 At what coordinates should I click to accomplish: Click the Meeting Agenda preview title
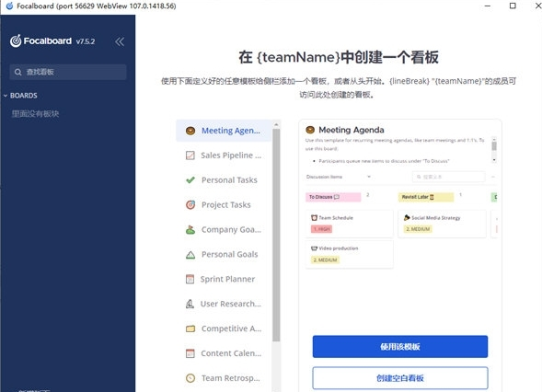click(x=352, y=130)
